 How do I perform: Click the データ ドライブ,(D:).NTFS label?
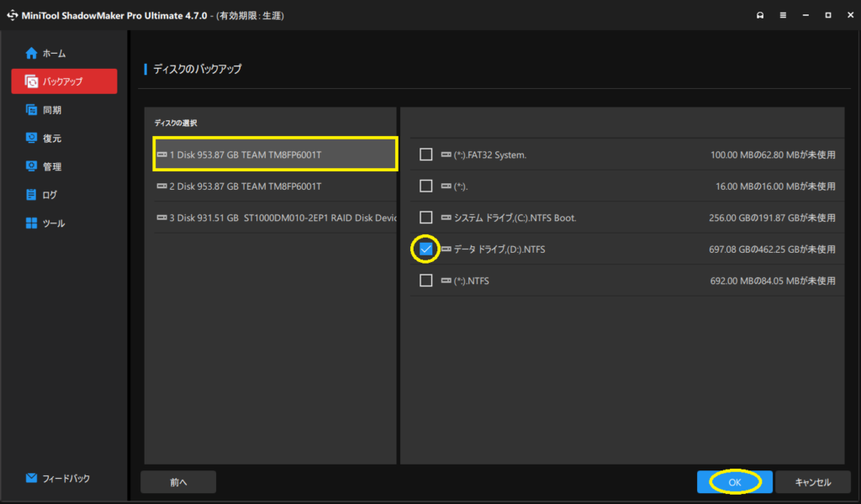click(499, 249)
